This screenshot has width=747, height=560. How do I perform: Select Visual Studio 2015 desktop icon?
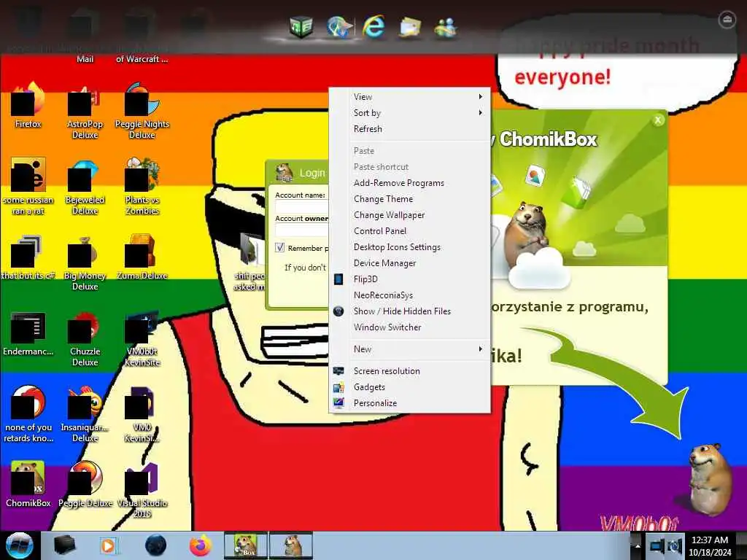click(142, 491)
